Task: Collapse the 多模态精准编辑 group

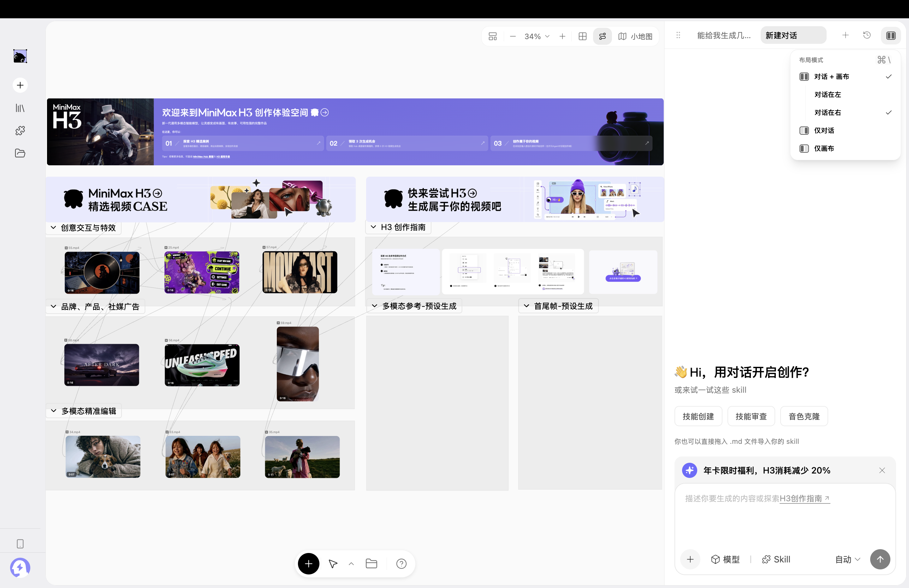Action: [53, 411]
